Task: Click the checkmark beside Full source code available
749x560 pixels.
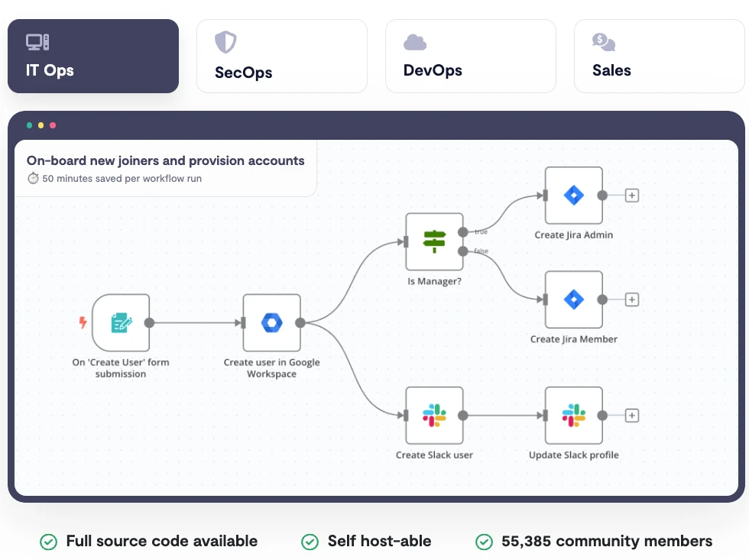Action: click(48, 542)
